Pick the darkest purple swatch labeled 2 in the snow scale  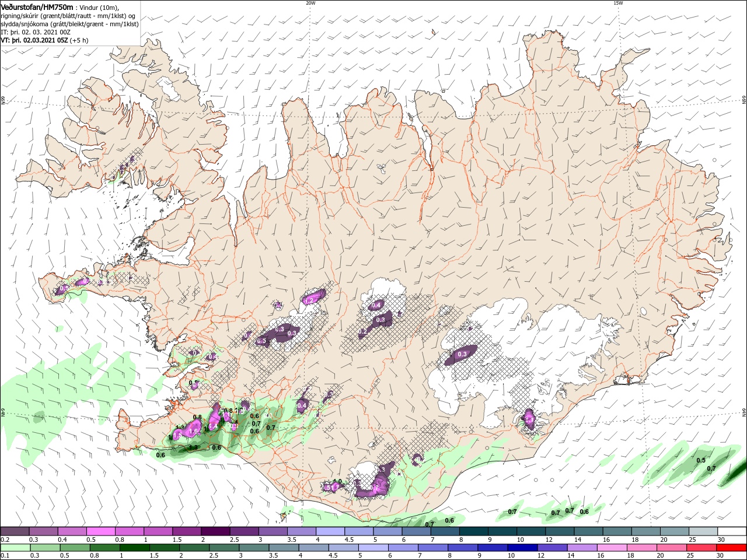[x=215, y=531]
